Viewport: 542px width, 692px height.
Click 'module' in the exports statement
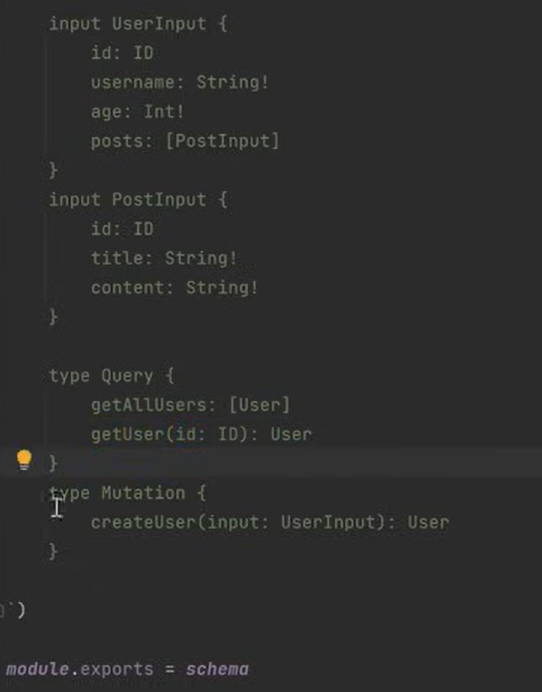(38, 669)
